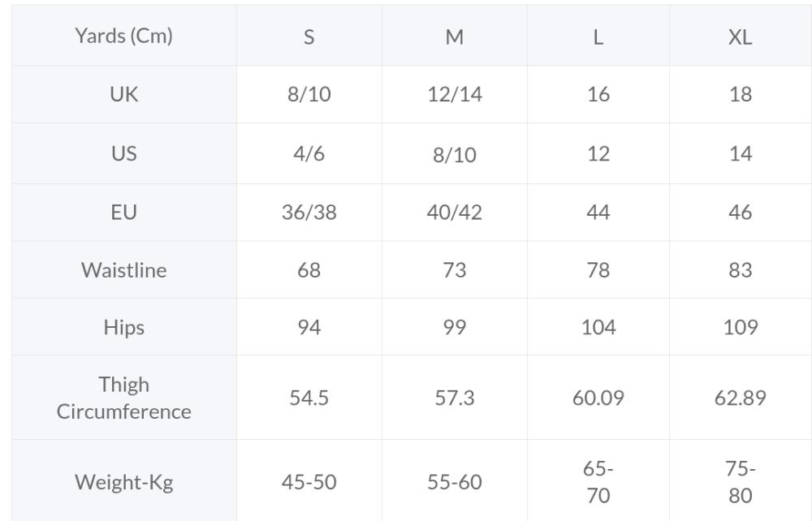Select the XL size column header
Viewport: 812px width, 521px height.
[741, 36]
